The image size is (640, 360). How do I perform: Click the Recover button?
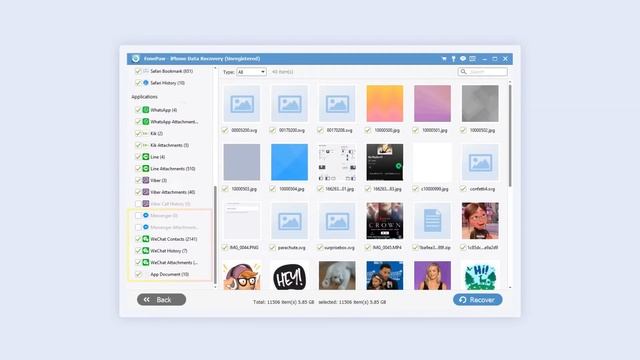point(478,300)
